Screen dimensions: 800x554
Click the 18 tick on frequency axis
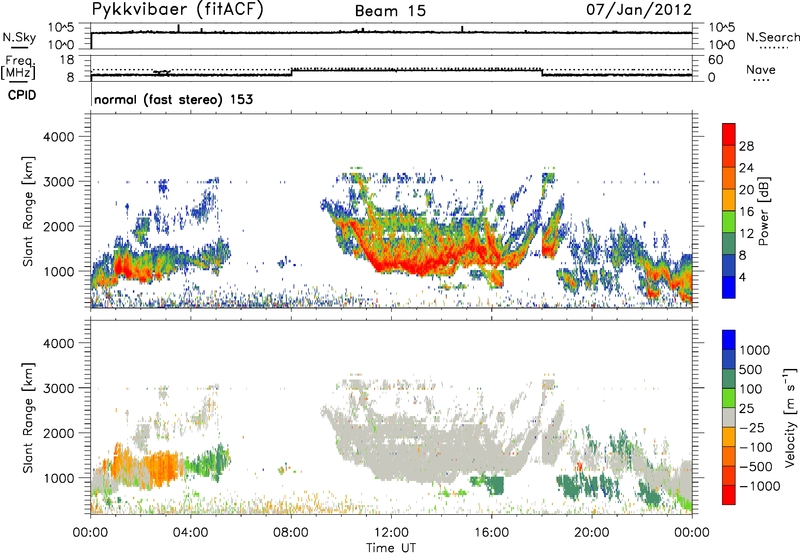coord(67,60)
